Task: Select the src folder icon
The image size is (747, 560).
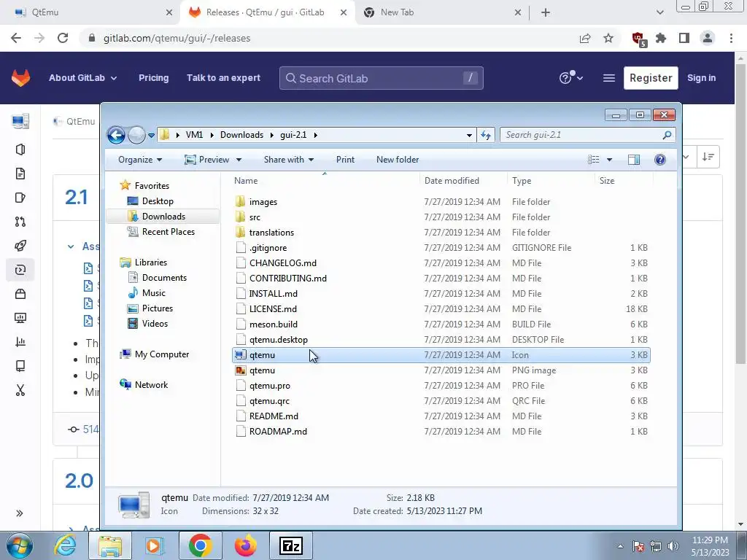Action: click(241, 217)
